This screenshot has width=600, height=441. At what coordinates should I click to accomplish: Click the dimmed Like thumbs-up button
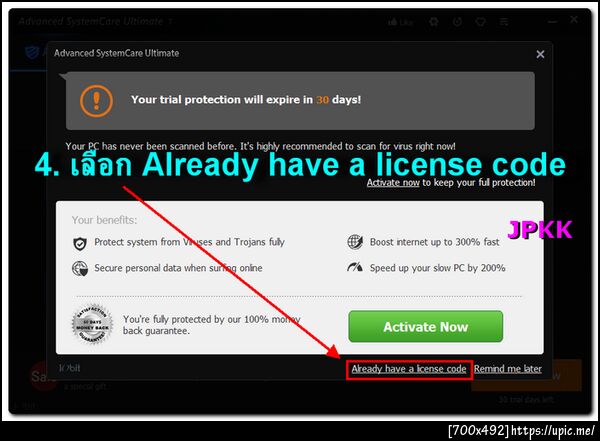[x=401, y=22]
